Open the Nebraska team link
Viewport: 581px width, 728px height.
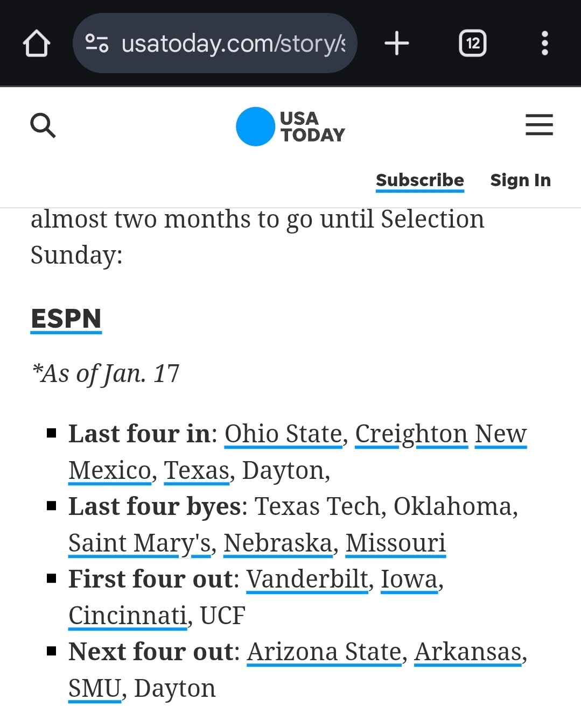[x=278, y=542]
